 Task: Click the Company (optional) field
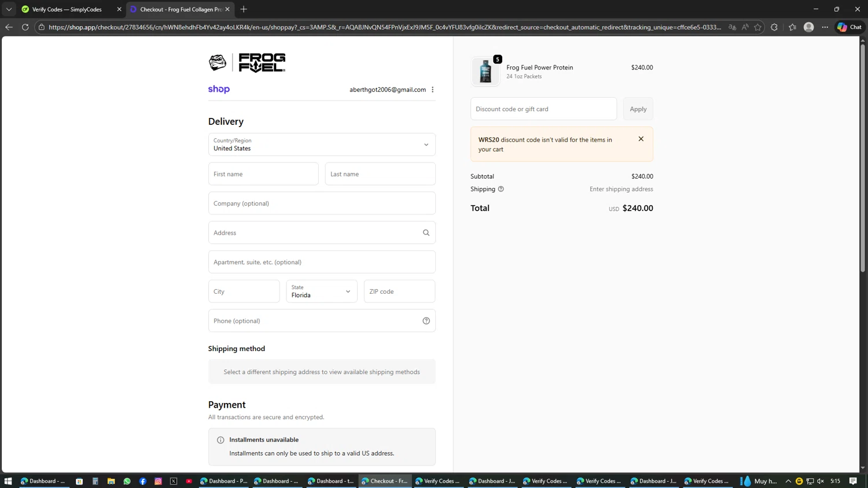(322, 204)
